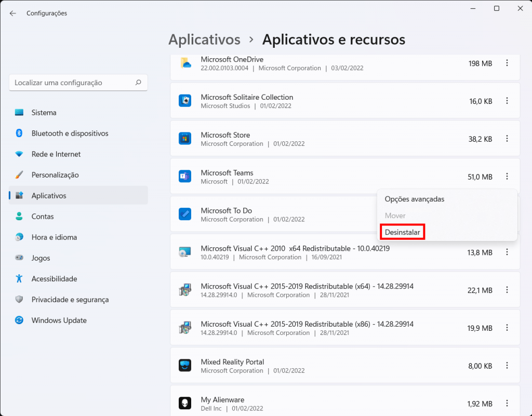Open three-dot menu for Microsoft Store
This screenshot has width=532, height=416.
click(x=507, y=139)
